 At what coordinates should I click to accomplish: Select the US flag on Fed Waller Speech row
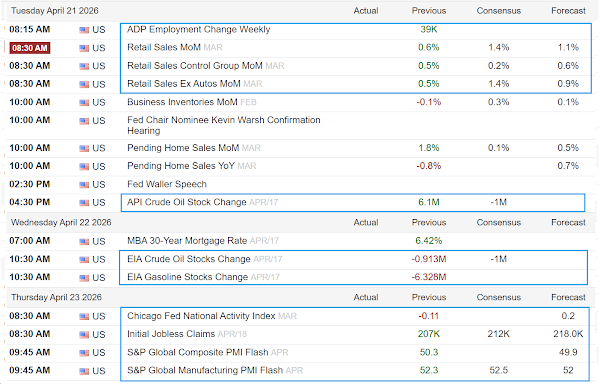(84, 185)
